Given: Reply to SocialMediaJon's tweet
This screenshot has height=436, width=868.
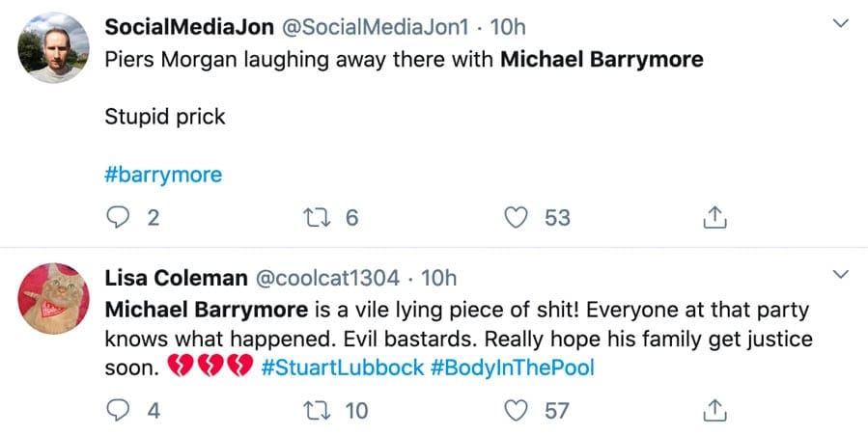Looking at the screenshot, I should tap(118, 218).
